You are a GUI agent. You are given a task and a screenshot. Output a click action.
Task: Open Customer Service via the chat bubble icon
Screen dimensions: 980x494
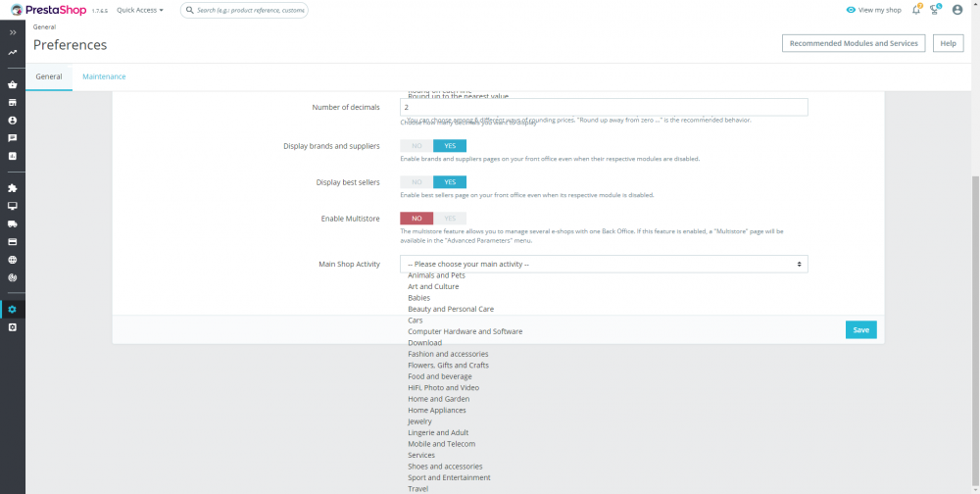click(13, 138)
